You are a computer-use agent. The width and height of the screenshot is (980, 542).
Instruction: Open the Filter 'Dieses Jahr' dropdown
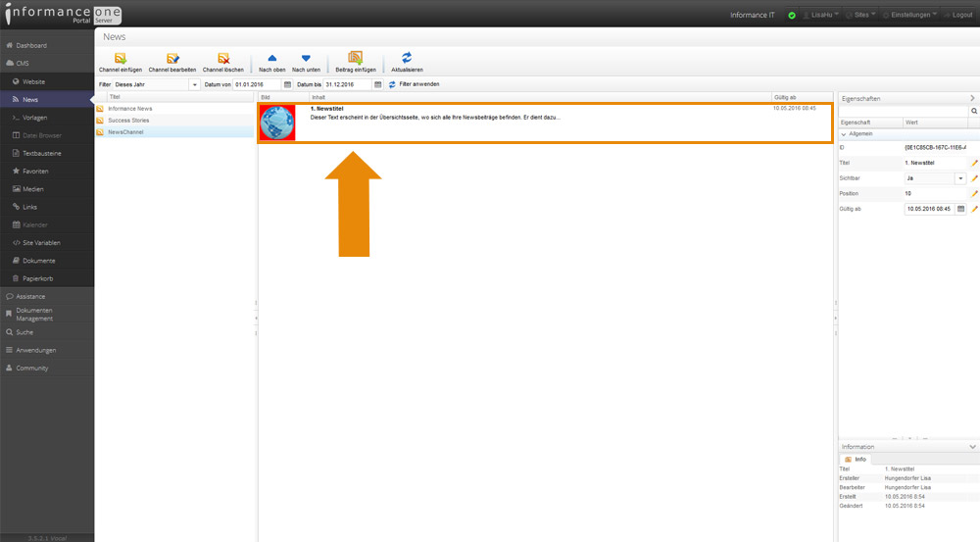(194, 84)
